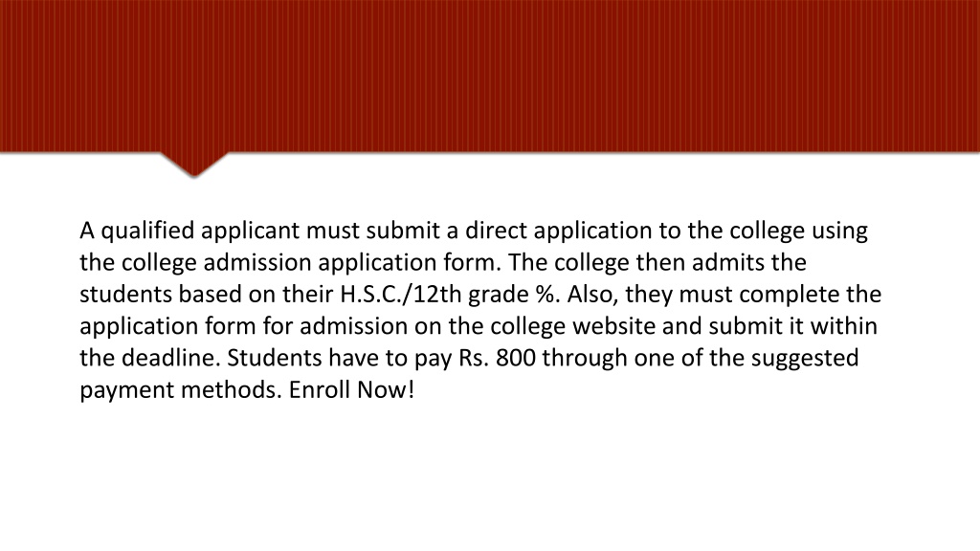This screenshot has width=980, height=551.
Task: Click the opening words 'A qualified applicant'
Action: [189, 231]
